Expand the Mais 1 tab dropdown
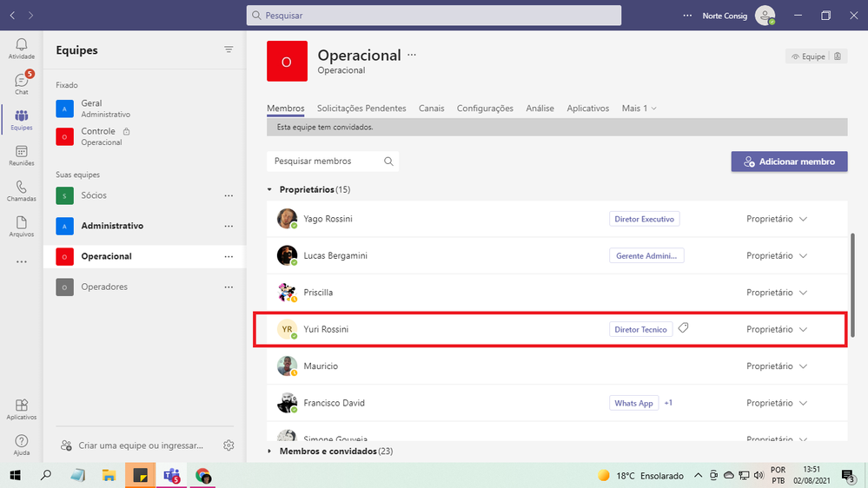Image resolution: width=868 pixels, height=488 pixels. tap(639, 109)
